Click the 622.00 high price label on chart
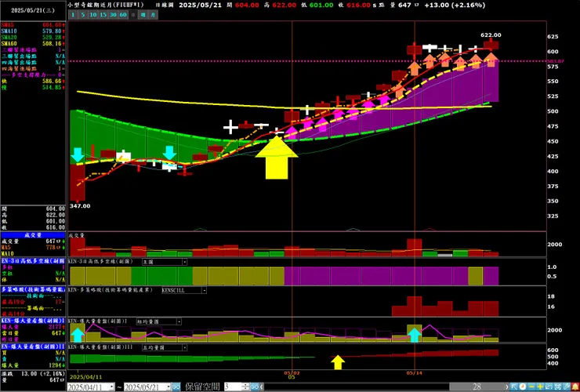Screen dimensions: 580x392 pyautogui.click(x=491, y=35)
